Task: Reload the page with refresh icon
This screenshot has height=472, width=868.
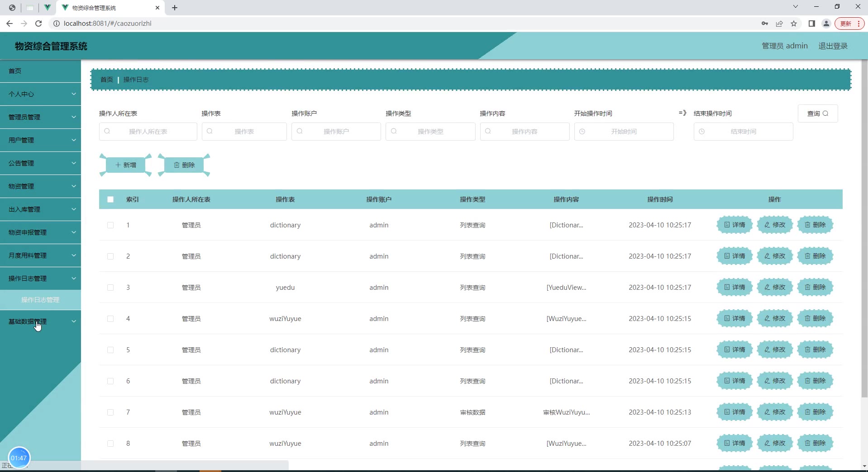Action: coord(38,24)
